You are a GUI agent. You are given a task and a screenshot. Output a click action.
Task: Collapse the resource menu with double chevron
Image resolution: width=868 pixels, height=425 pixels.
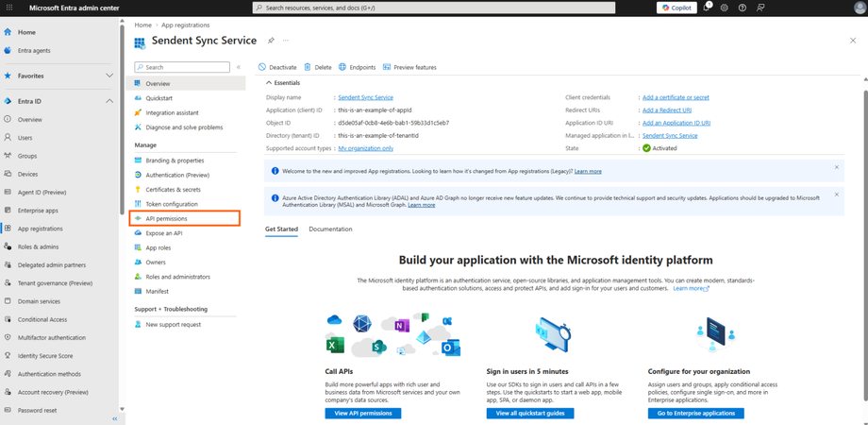click(x=239, y=67)
